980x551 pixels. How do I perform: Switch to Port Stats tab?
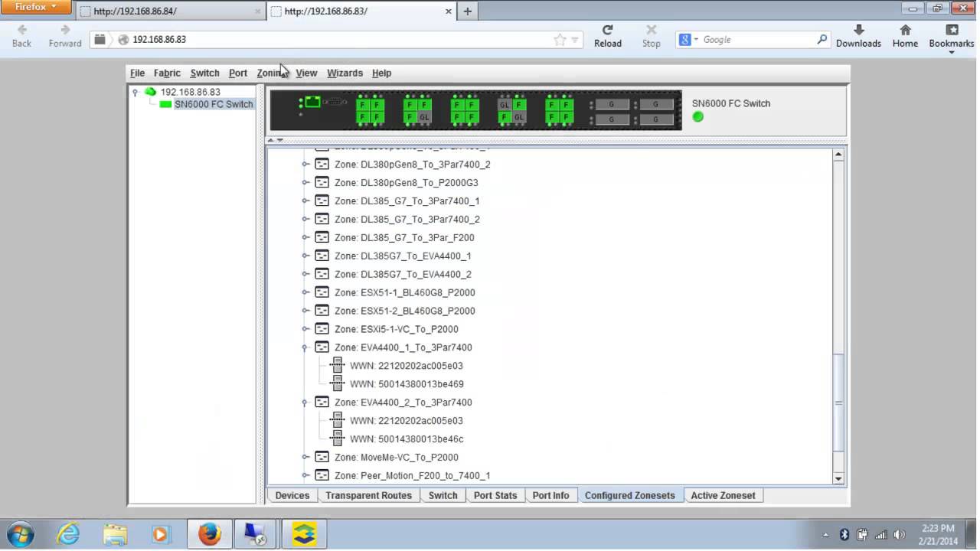coord(495,496)
